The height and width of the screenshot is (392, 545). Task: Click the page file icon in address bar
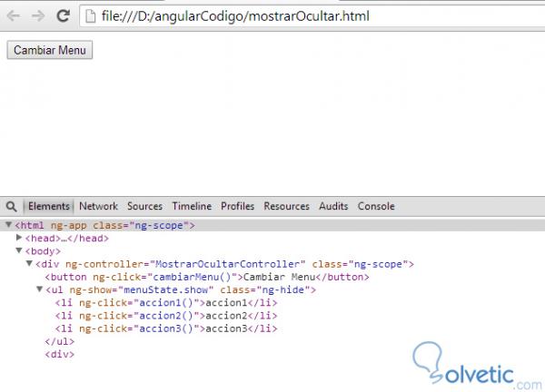90,16
